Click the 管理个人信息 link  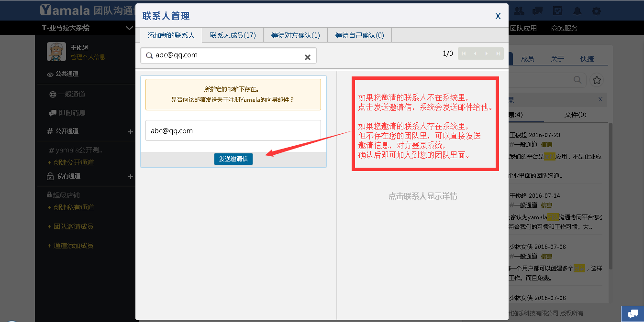point(88,57)
